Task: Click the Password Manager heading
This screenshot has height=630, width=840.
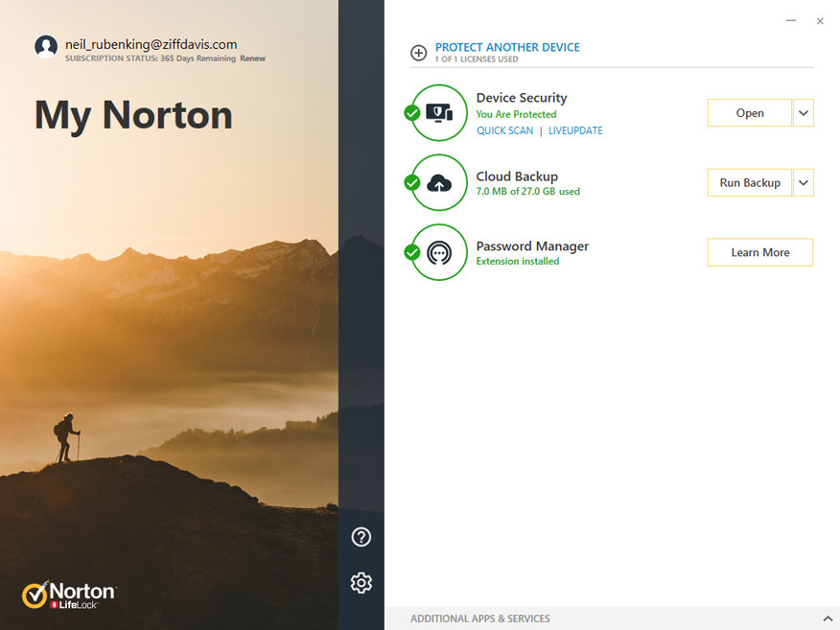Action: pyautogui.click(x=532, y=245)
